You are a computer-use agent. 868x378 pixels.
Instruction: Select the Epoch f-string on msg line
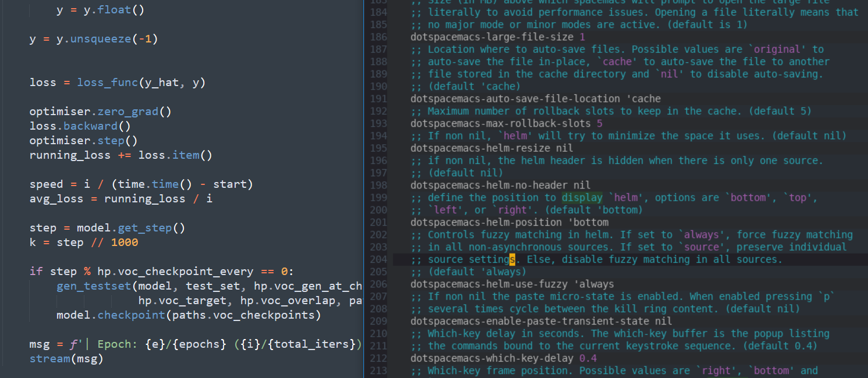click(x=119, y=344)
